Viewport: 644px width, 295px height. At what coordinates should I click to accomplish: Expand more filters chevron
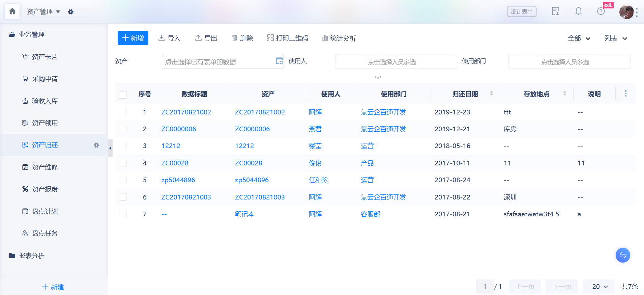click(x=378, y=77)
